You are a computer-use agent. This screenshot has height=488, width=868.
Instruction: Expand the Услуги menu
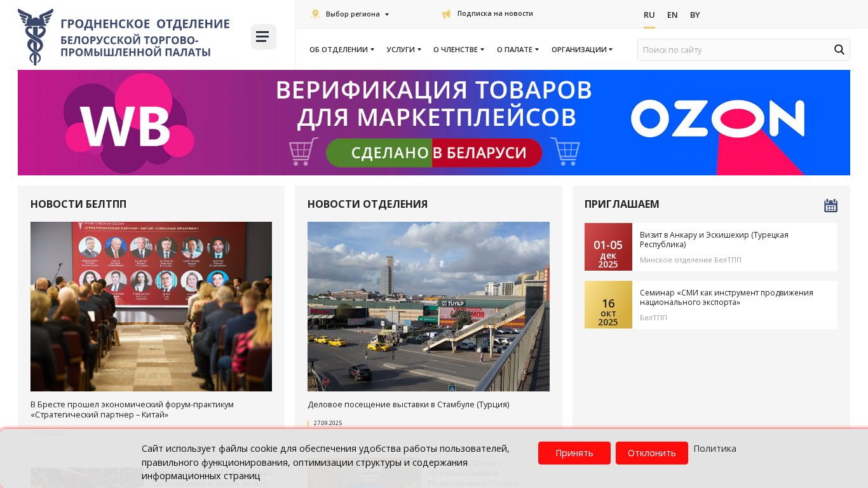(403, 50)
